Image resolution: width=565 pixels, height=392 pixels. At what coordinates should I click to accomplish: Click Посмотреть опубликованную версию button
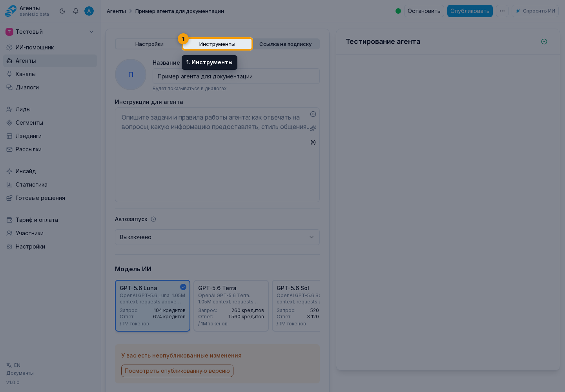coord(177,371)
